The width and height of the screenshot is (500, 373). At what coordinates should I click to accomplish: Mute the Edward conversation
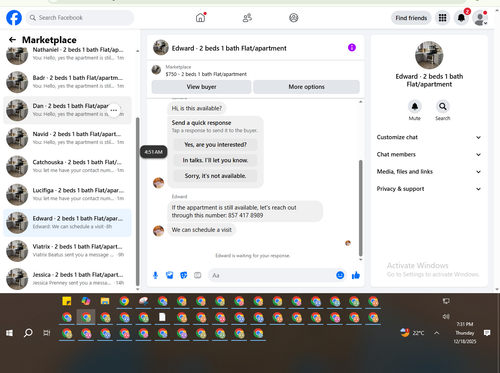coord(415,107)
